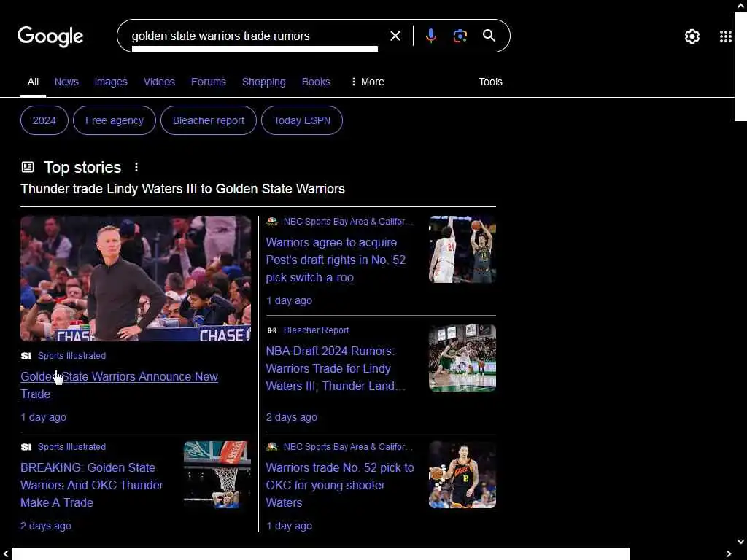Click the Post draft rights story thumbnail
This screenshot has width=747, height=560.
tap(462, 249)
